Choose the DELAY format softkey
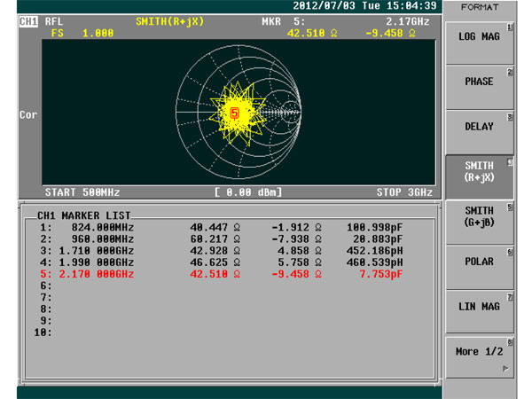The height and width of the screenshot is (399, 532). [x=480, y=133]
